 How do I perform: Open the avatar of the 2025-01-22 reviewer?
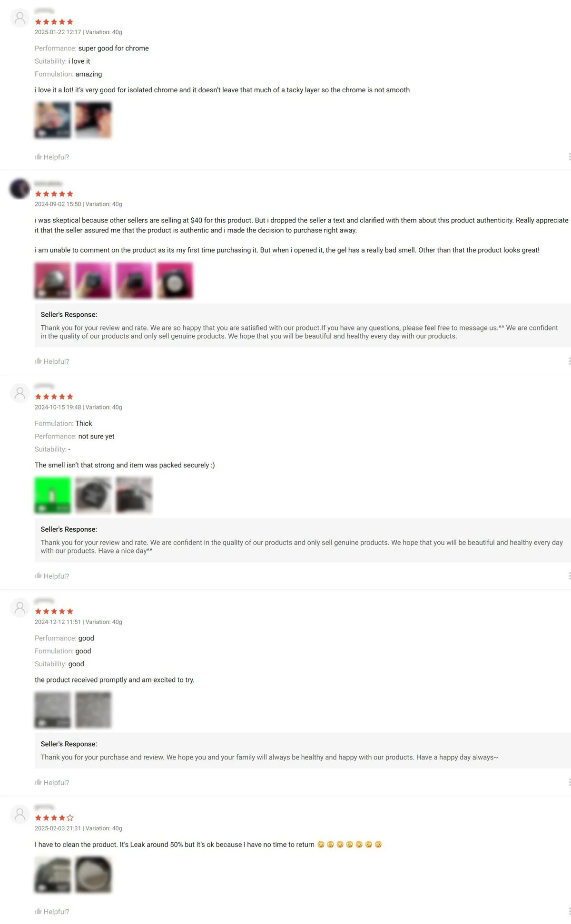20,18
